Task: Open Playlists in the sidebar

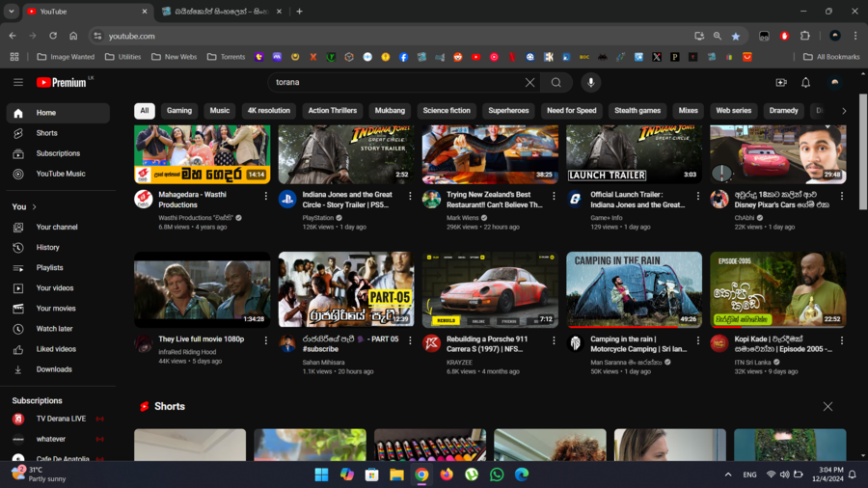Action: point(58,268)
